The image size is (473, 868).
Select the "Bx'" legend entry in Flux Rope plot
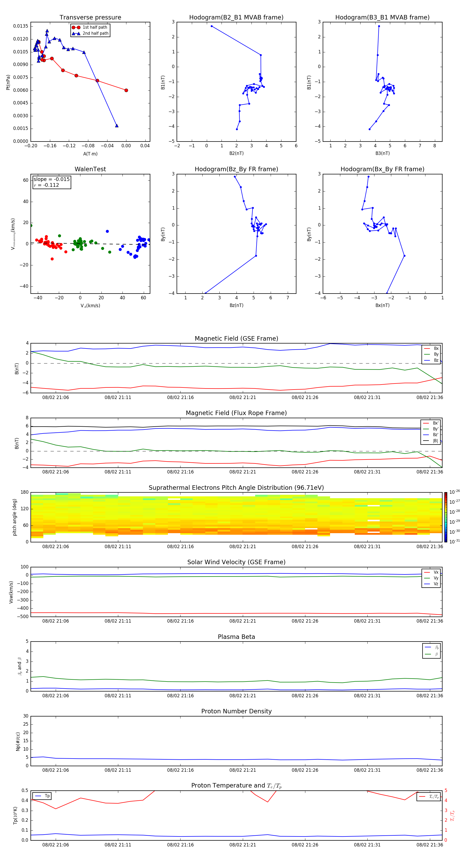[x=431, y=423]
